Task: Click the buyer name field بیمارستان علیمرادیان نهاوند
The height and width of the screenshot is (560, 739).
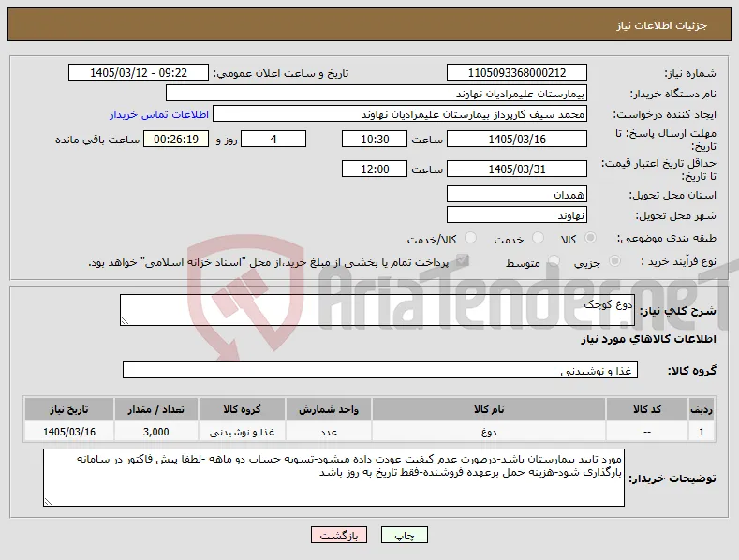Action: [x=377, y=94]
